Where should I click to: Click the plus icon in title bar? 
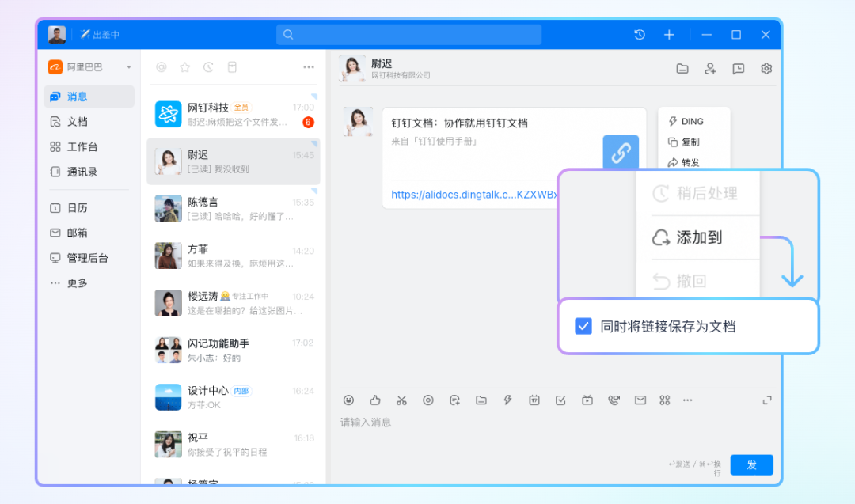(x=669, y=35)
